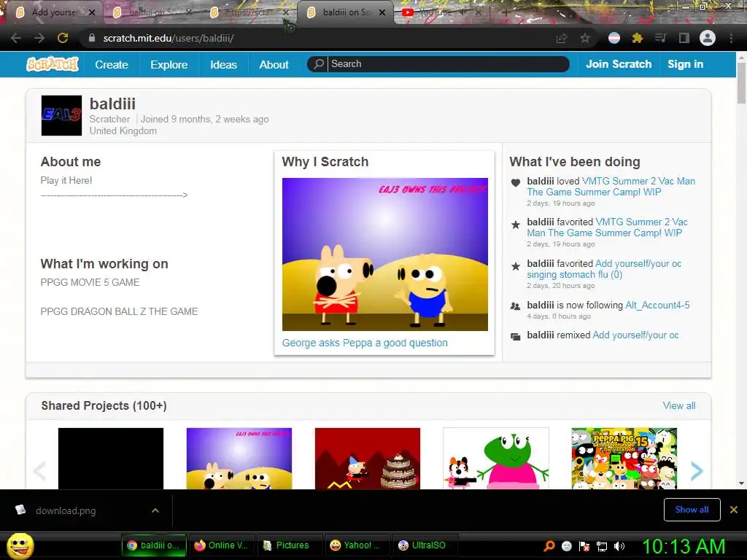Click the padlock site info icon
747x560 pixels.
91,38
